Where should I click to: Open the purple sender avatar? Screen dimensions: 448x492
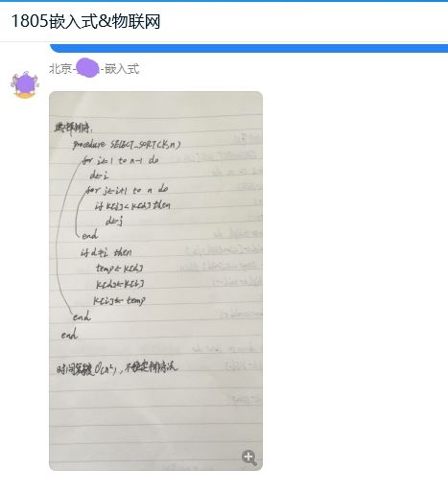click(25, 85)
